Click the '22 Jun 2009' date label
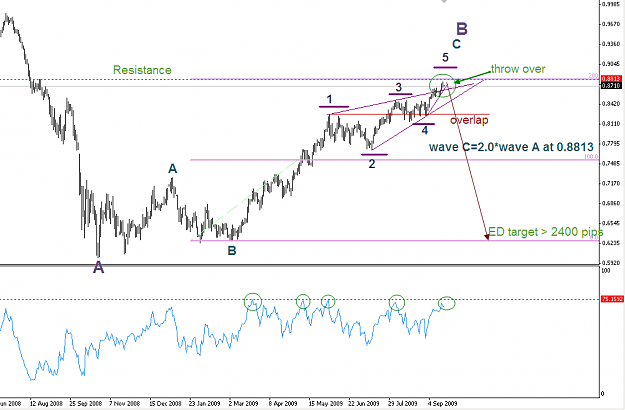Image resolution: width=625 pixels, height=410 pixels. 364,403
